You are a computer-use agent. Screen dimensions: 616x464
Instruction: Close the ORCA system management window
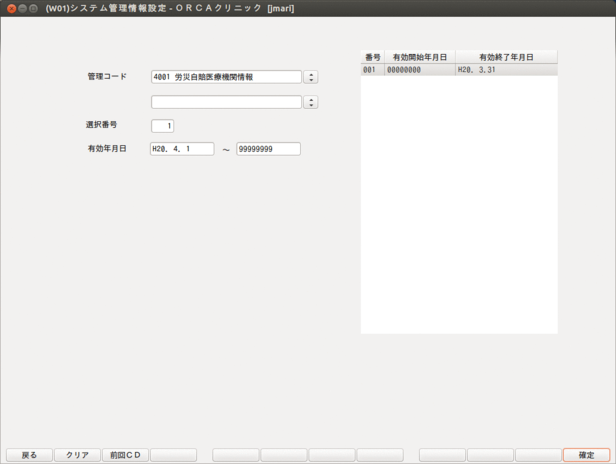(11, 8)
